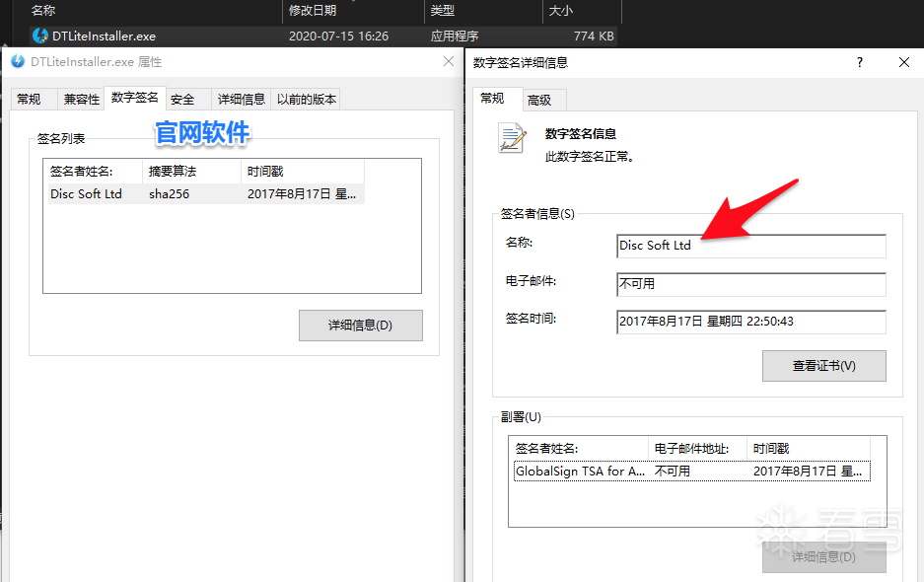Image resolution: width=924 pixels, height=582 pixels.
Task: Open the 兼容性 tab
Action: click(81, 99)
